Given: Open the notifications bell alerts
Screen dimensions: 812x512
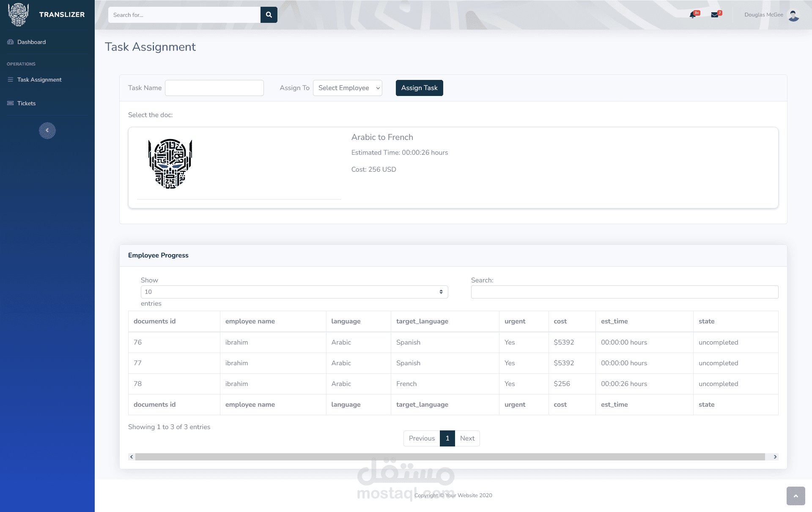Looking at the screenshot, I should click(692, 15).
